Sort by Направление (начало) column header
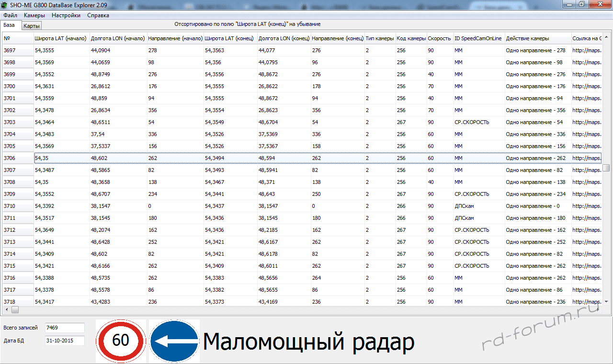This screenshot has height=364, width=613. (x=175, y=38)
